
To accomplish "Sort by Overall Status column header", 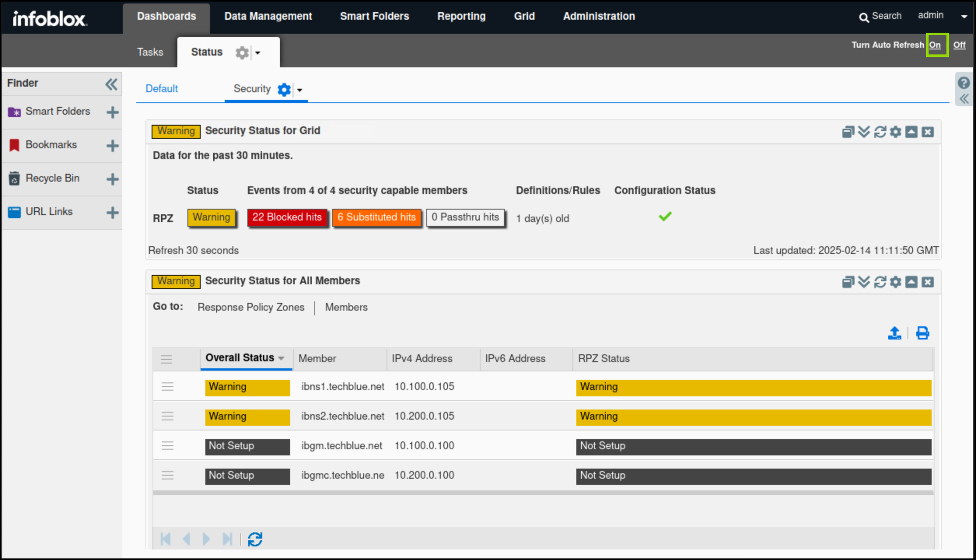I will (240, 358).
